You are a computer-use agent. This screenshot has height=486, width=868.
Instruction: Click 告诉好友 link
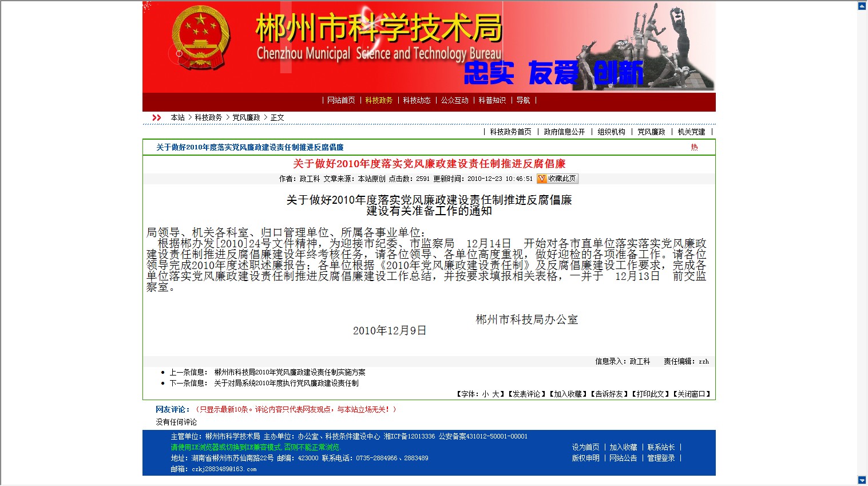pyautogui.click(x=609, y=394)
